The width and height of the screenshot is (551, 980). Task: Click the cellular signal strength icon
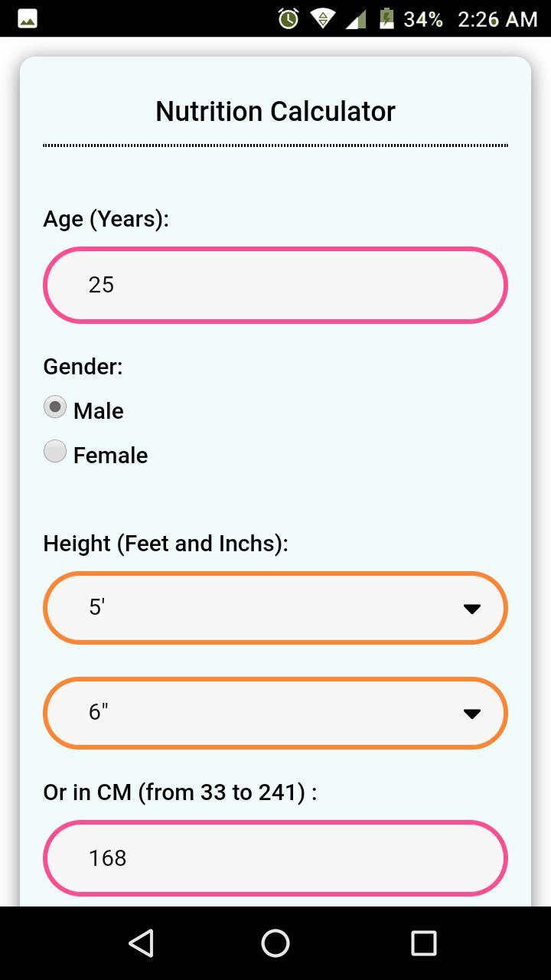tap(356, 18)
